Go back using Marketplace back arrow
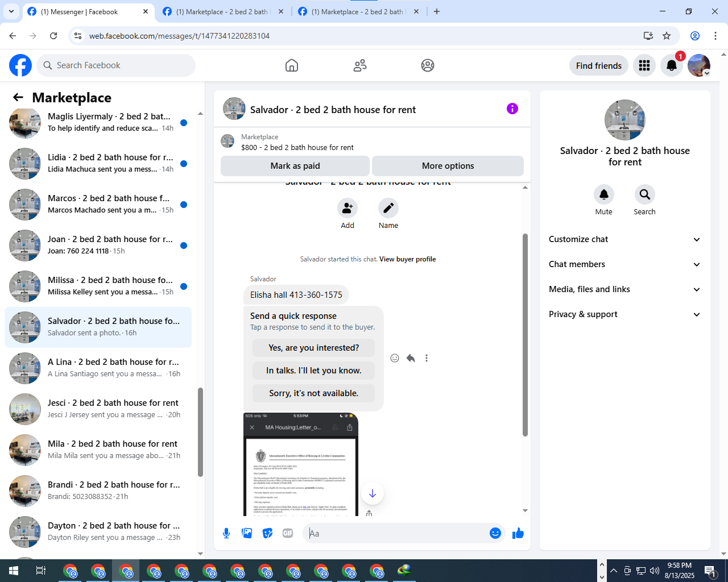Image resolution: width=728 pixels, height=582 pixels. pos(18,97)
